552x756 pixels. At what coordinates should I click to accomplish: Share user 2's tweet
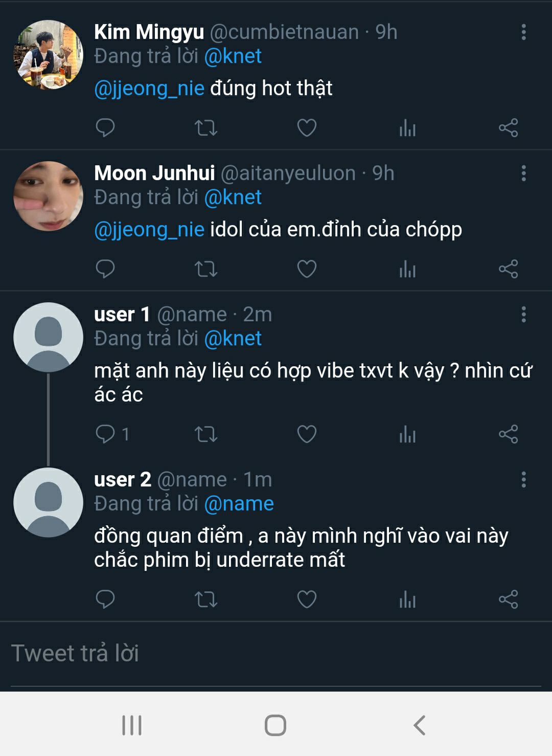[508, 599]
